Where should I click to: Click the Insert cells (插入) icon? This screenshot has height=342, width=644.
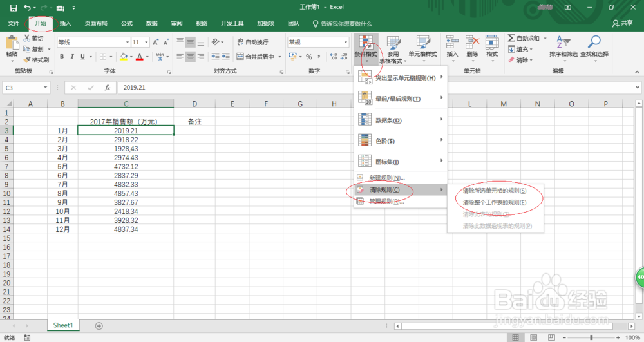(452, 42)
